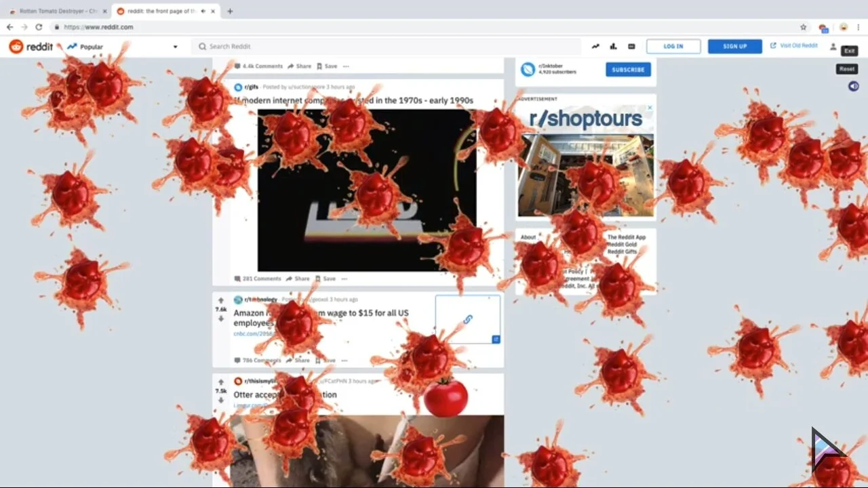Viewport: 868px width, 488px height.
Task: Click the address bar URL
Action: pyautogui.click(x=98, y=27)
